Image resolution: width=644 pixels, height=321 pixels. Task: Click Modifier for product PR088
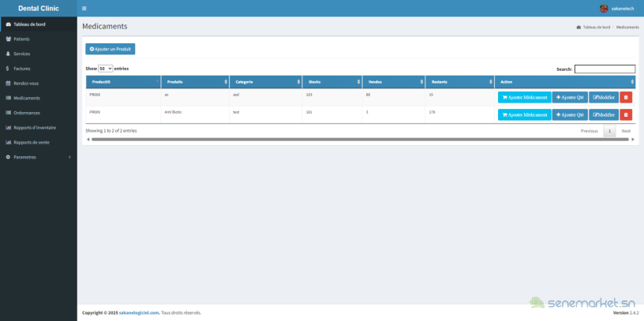coord(604,97)
